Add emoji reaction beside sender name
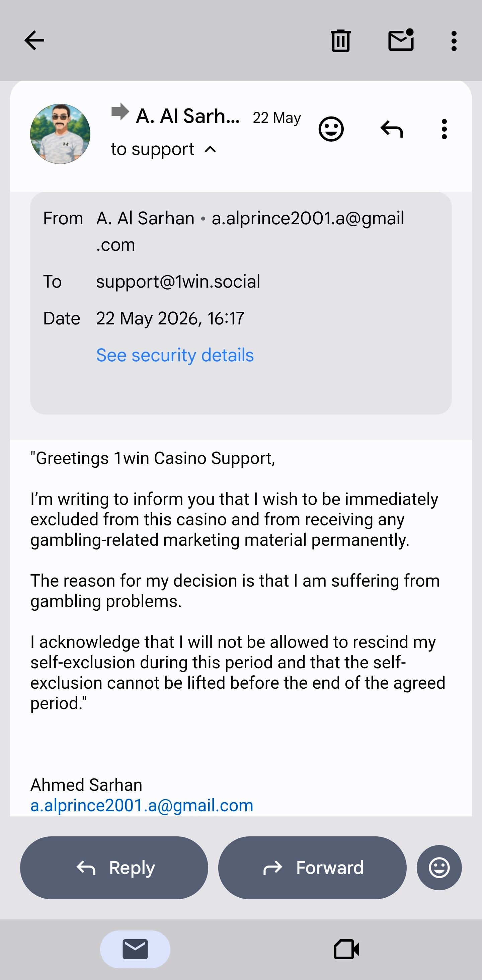 (x=331, y=129)
